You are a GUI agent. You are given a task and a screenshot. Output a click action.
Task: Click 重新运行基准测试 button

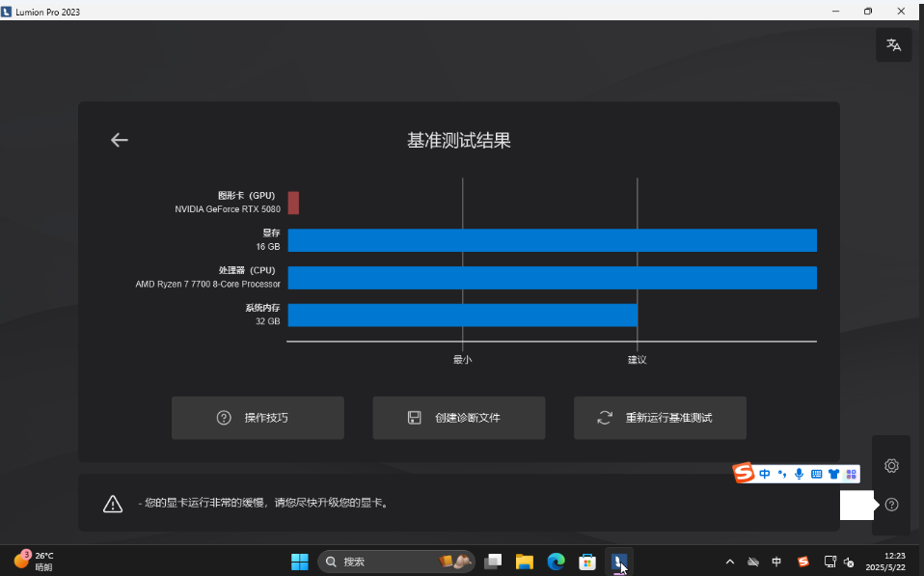tap(660, 418)
